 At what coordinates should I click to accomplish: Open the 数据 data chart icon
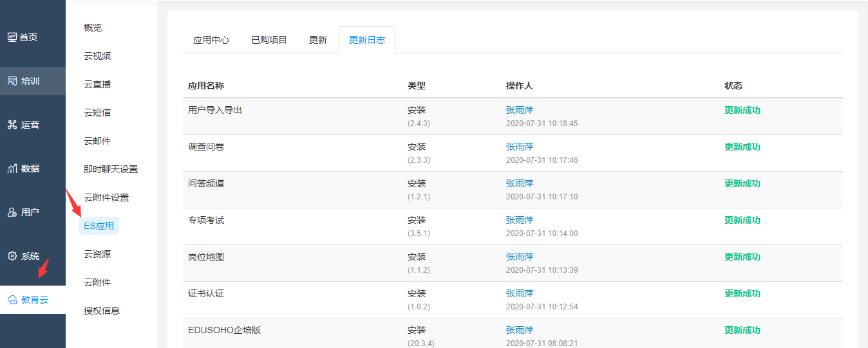[x=12, y=169]
